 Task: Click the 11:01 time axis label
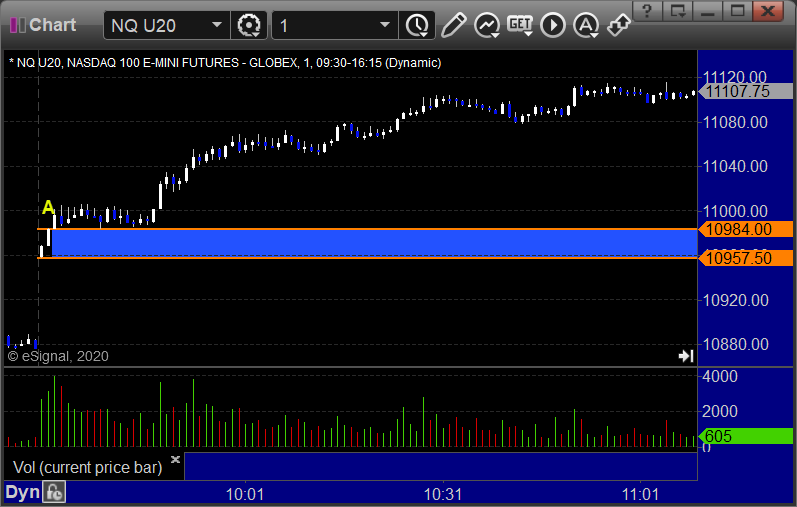click(640, 494)
